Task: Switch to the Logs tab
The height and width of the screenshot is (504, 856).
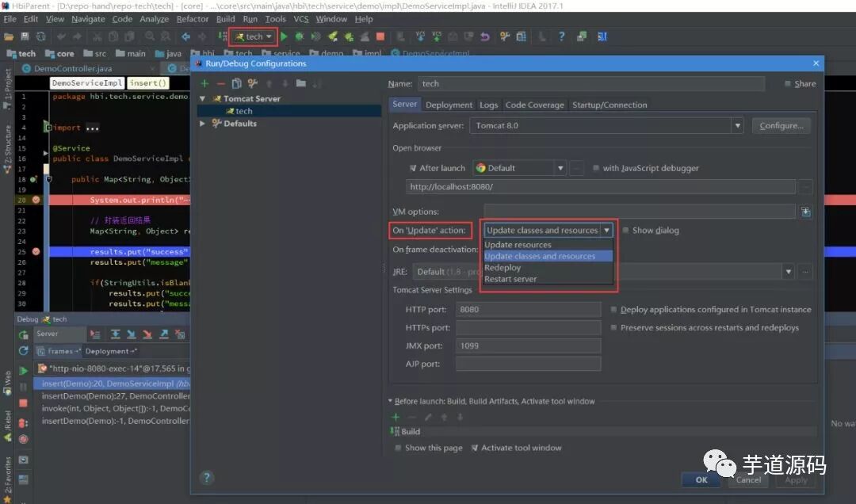Action: click(x=488, y=105)
